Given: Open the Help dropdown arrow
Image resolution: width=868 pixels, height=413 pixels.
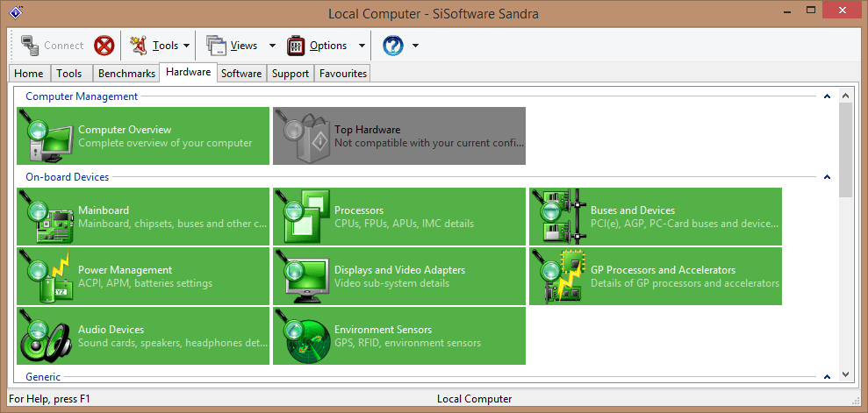Looking at the screenshot, I should [415, 46].
